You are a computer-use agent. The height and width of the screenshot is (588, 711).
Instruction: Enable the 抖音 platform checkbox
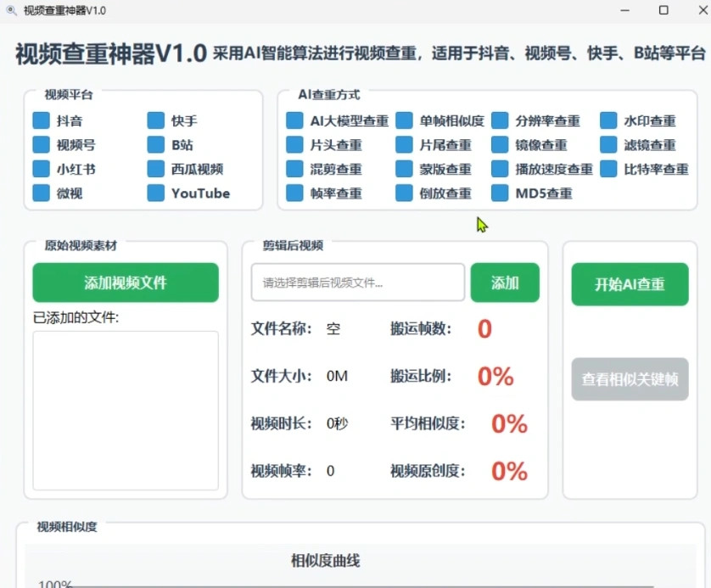click(41, 121)
